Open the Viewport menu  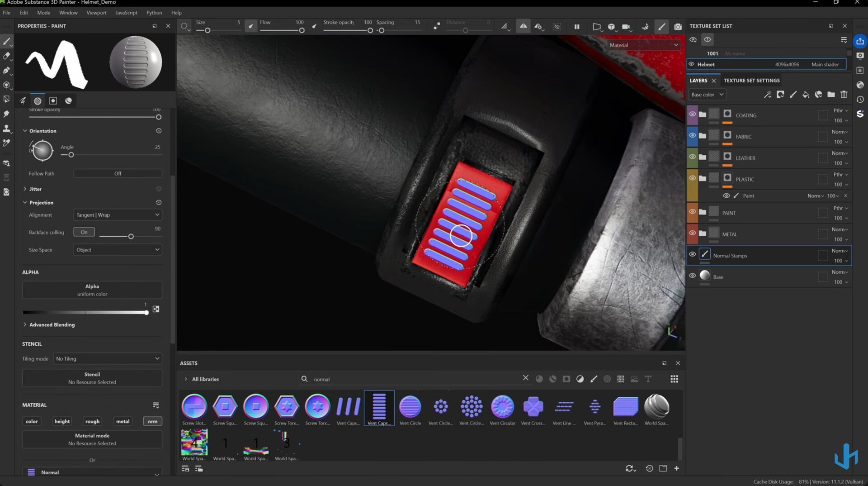click(x=96, y=13)
